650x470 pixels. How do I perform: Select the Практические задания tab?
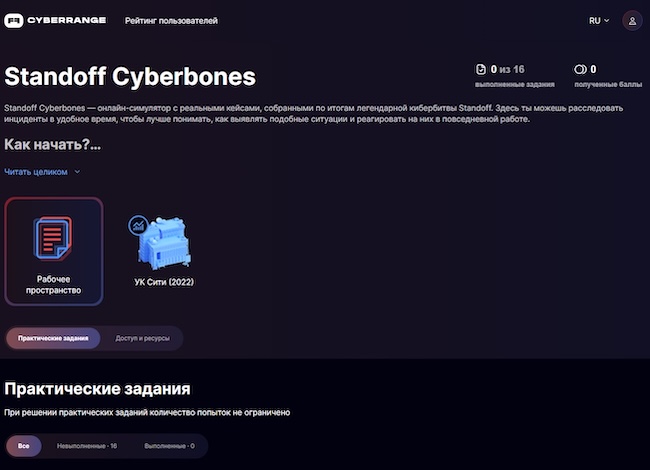pos(53,338)
